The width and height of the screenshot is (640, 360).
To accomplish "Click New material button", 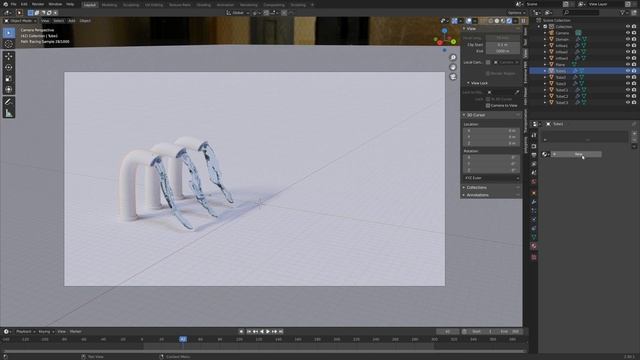I will coord(576,154).
